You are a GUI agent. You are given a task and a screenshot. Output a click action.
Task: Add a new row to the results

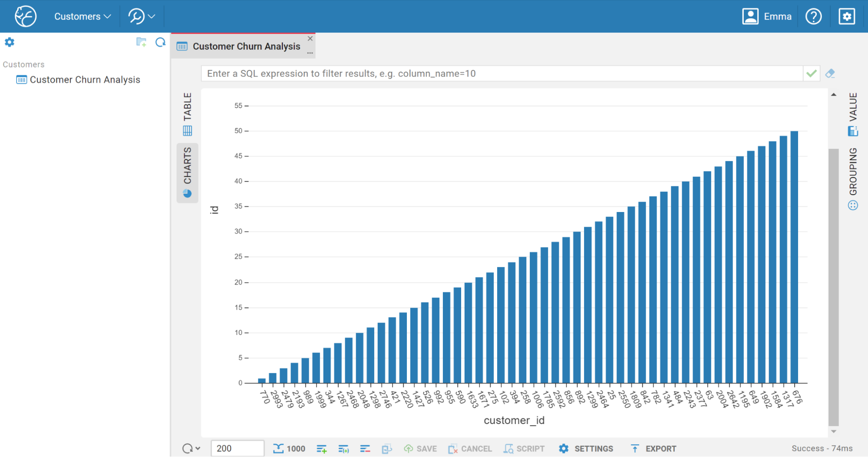pos(322,448)
